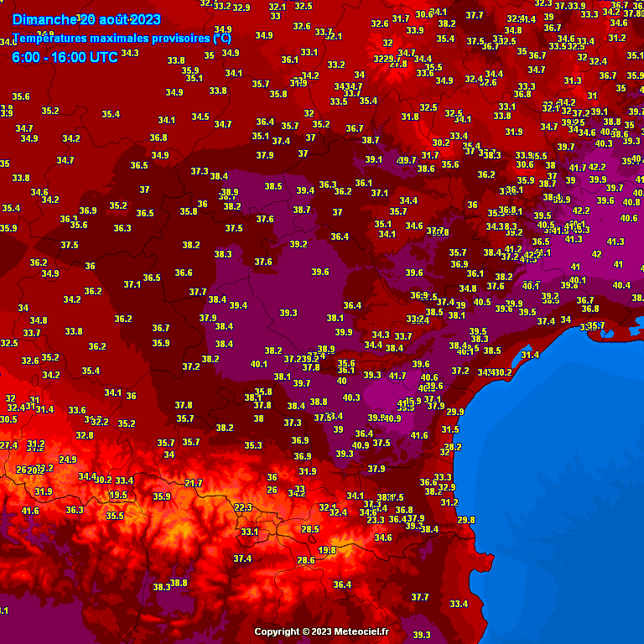Pick the 28.2 coastal station value
Viewport: 644px width, 644px height.
(453, 447)
